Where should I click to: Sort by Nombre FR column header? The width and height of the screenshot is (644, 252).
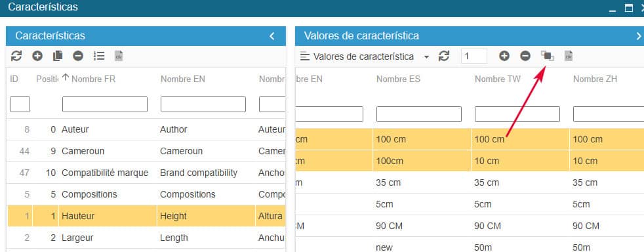(x=93, y=79)
